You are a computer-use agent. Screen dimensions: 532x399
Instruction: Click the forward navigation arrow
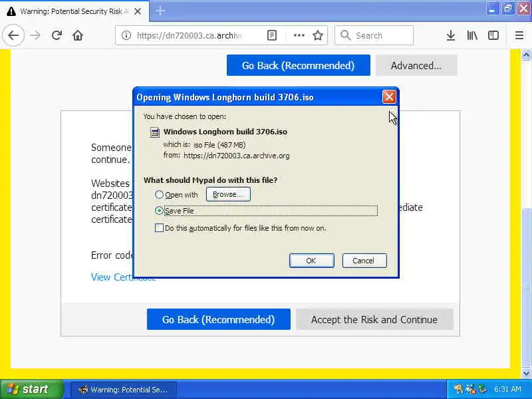coord(35,35)
